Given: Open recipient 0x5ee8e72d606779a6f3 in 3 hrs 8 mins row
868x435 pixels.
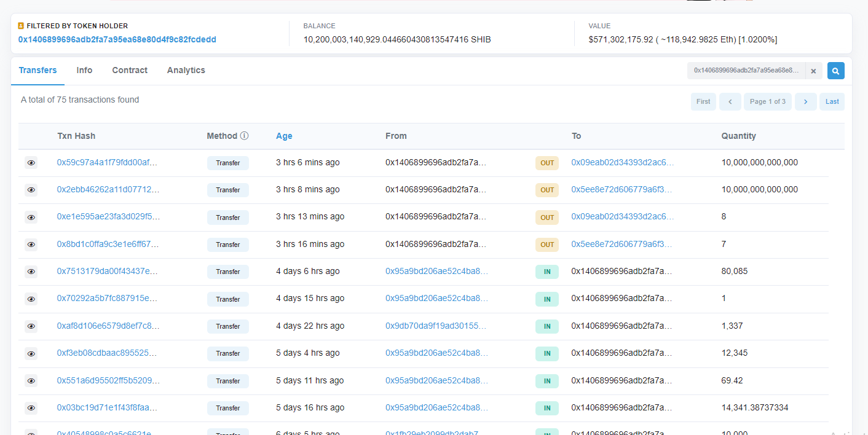Looking at the screenshot, I should click(x=622, y=190).
